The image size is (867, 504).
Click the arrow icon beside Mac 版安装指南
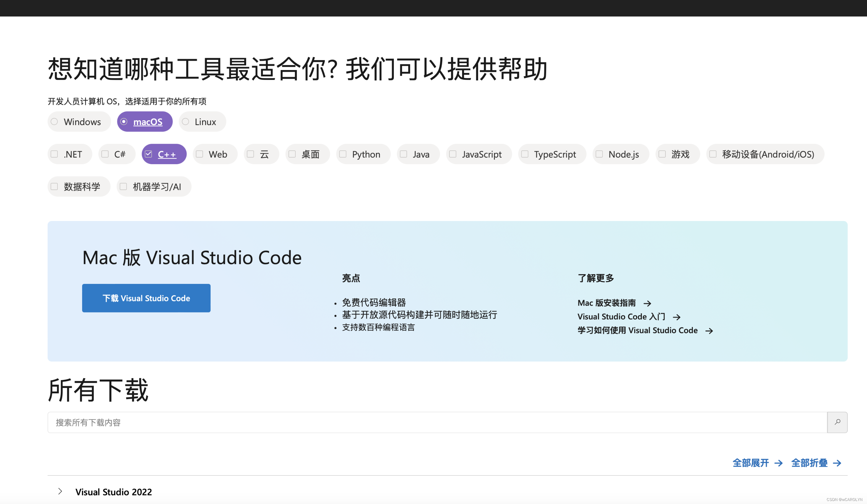647,303
